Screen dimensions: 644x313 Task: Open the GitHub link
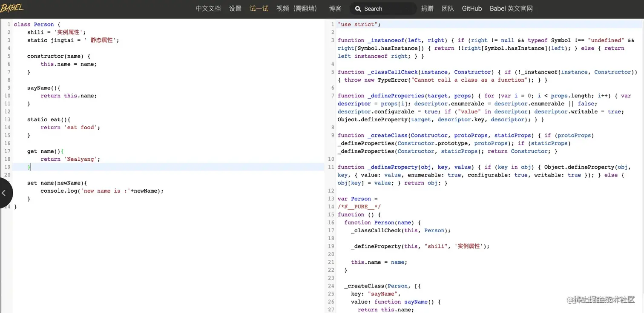pyautogui.click(x=472, y=9)
